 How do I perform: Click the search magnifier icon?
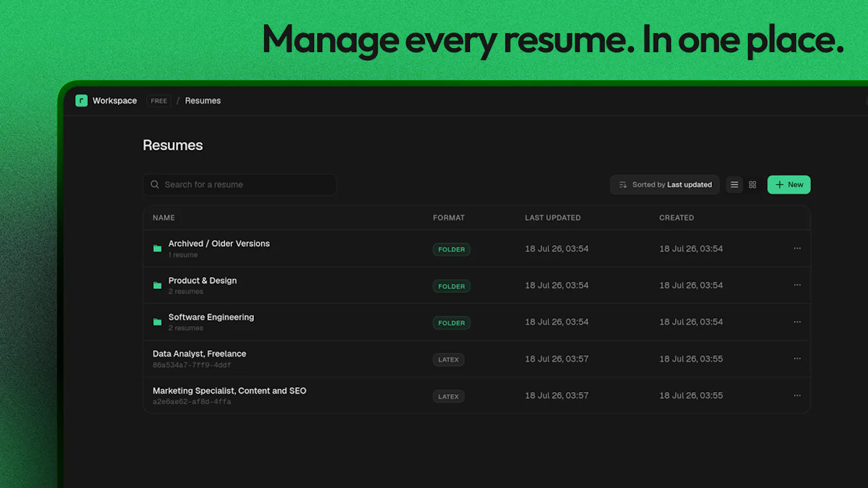pos(155,185)
